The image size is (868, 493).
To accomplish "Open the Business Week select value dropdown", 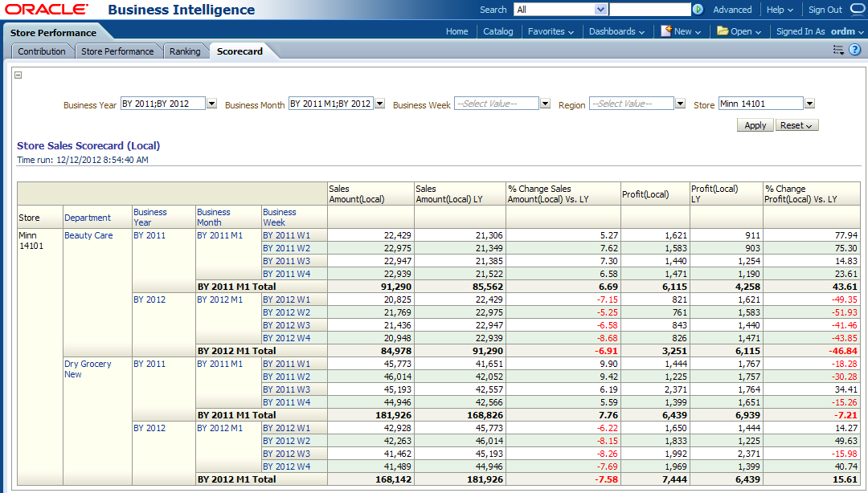I will [x=545, y=104].
